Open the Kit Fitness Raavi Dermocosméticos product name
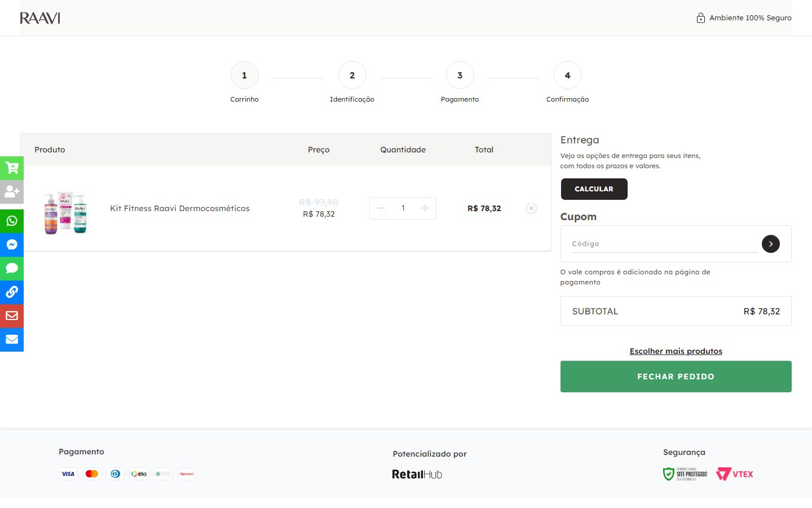This screenshot has width=812, height=508. click(180, 208)
